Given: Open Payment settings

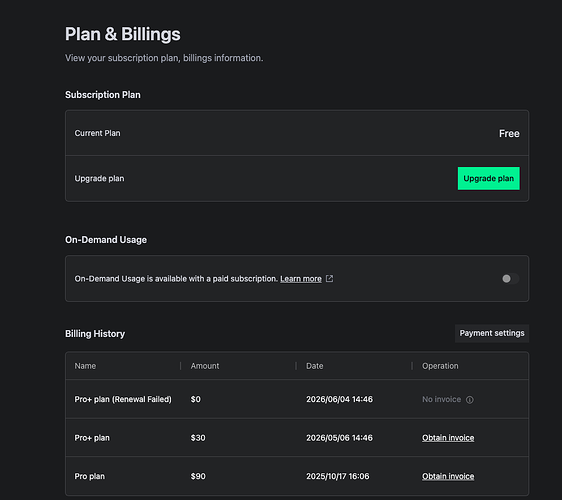Looking at the screenshot, I should pyautogui.click(x=492, y=333).
